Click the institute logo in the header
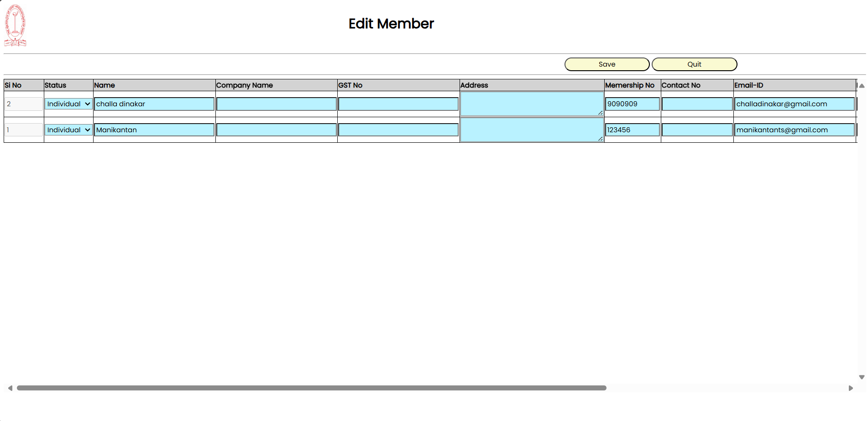The width and height of the screenshot is (868, 421). 15,26
